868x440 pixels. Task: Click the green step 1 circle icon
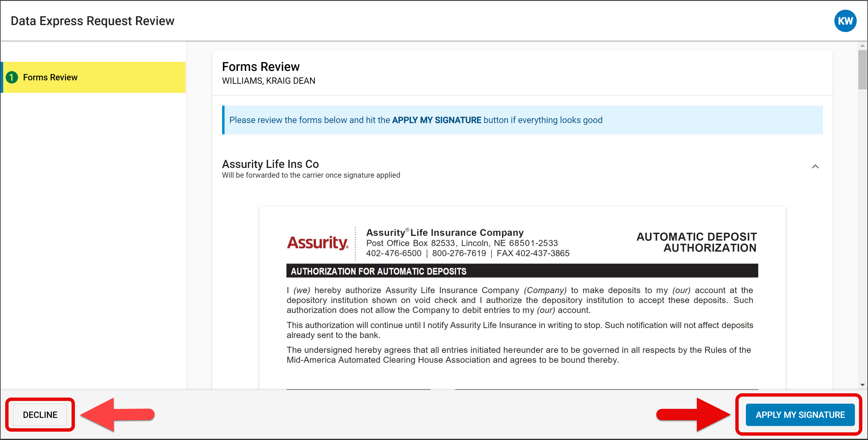[12, 77]
